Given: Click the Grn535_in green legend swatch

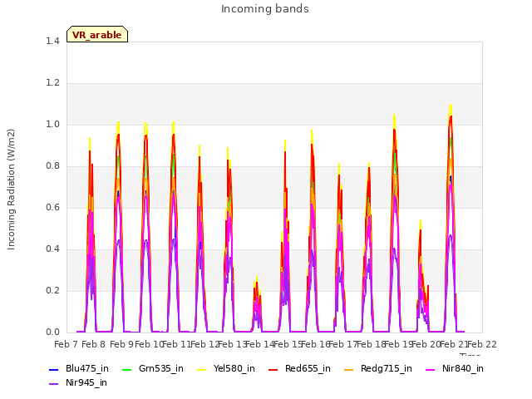Looking at the screenshot, I should (126, 369).
